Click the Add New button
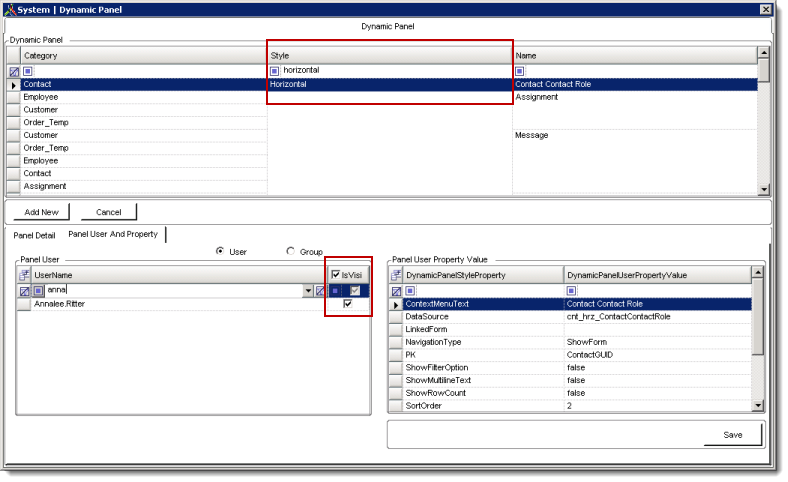The image size is (788, 482). [x=41, y=212]
